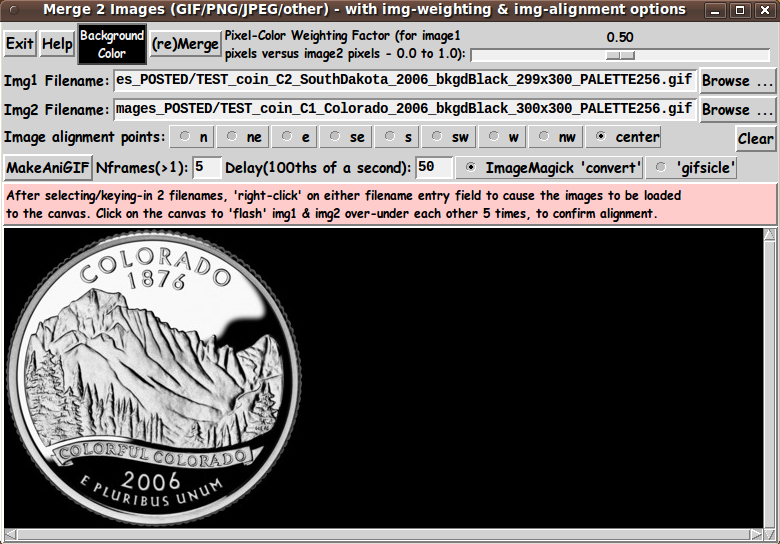Click the 'Img1 Filename:' label
Image resolution: width=780 pixels, height=544 pixels.
click(57, 81)
